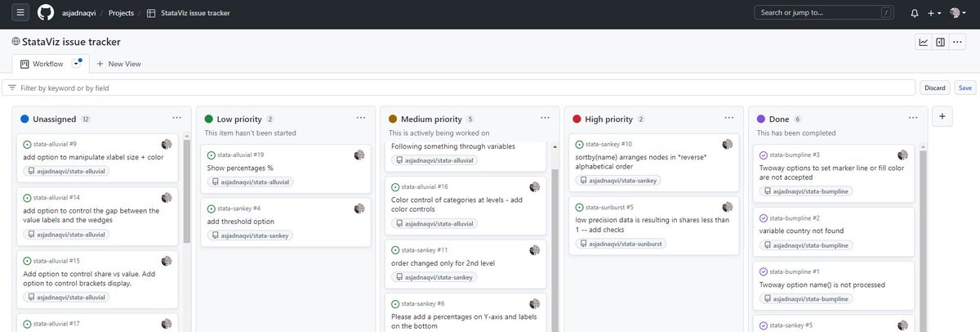Click repo label on stata-alluvial #19 card

[251, 182]
